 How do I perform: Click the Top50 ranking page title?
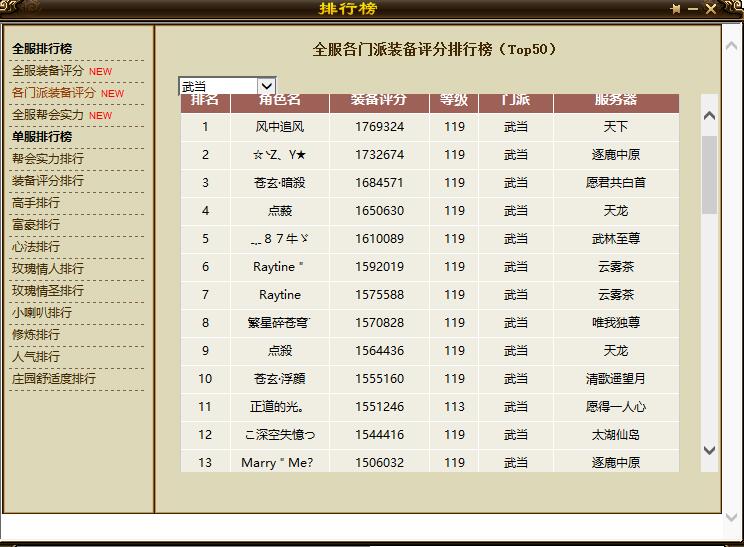coord(435,49)
